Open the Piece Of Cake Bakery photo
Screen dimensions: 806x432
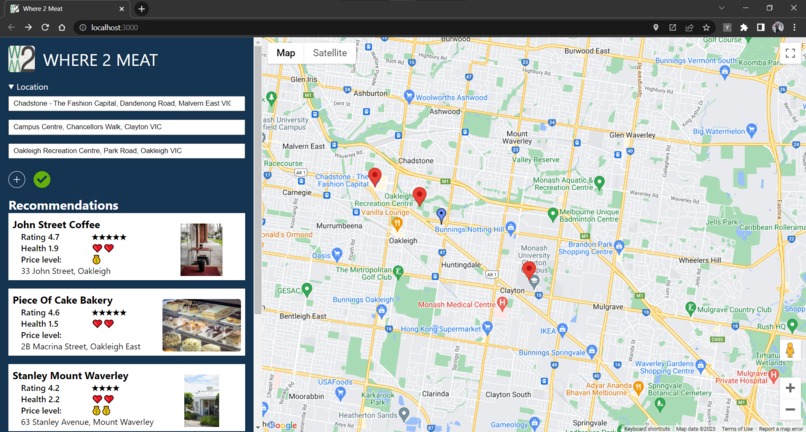click(202, 325)
